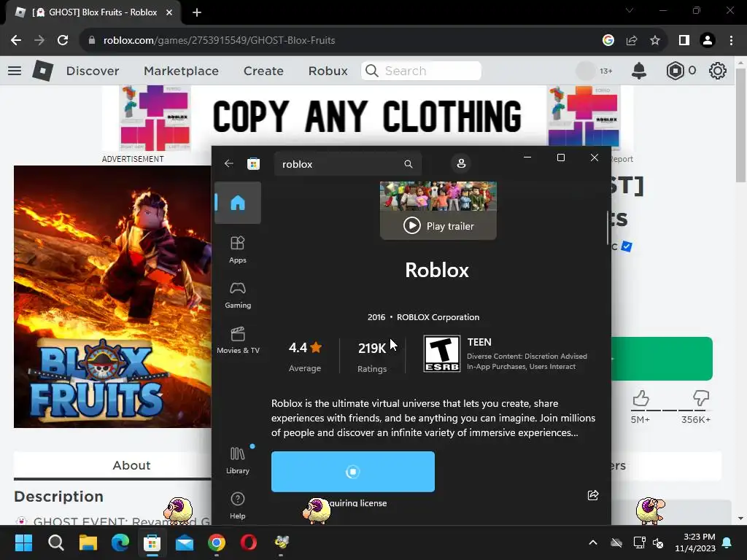This screenshot has height=560, width=747.
Task: Open Help in Microsoft Store sidebar
Action: click(238, 505)
